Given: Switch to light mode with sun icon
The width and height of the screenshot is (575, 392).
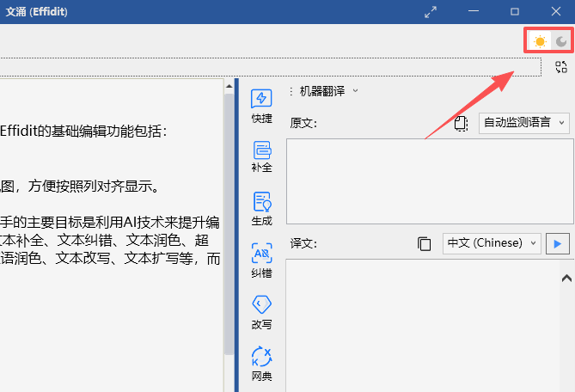Looking at the screenshot, I should pyautogui.click(x=540, y=41).
